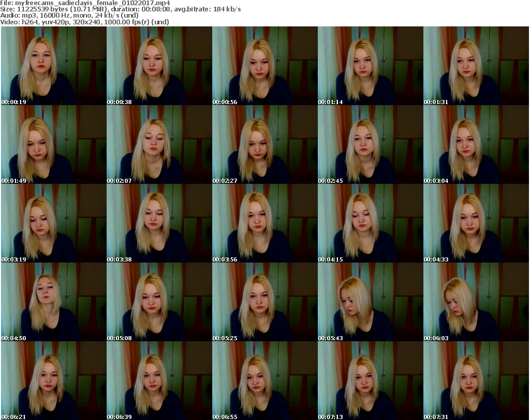Click the thumbnail at 00:06:21
530x420 pixels.
pos(54,381)
